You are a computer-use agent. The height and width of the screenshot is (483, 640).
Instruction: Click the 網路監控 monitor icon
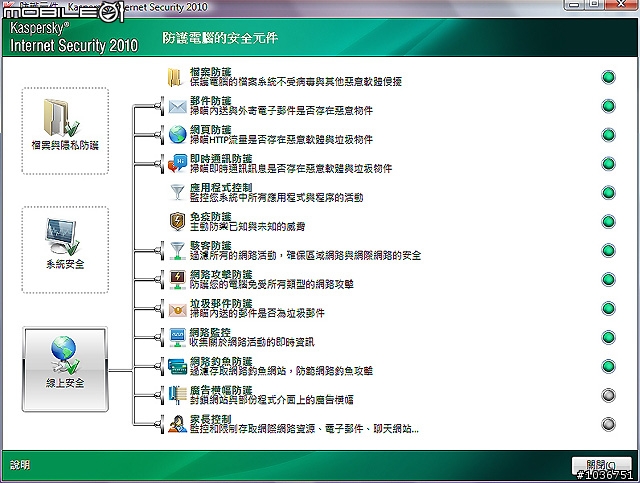point(177,338)
